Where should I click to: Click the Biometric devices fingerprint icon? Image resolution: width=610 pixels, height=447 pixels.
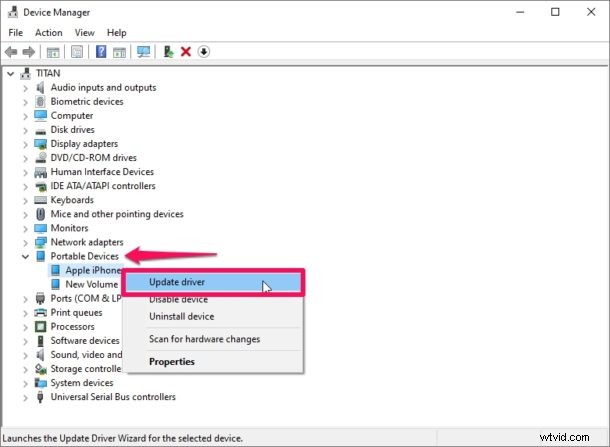pyautogui.click(x=40, y=102)
